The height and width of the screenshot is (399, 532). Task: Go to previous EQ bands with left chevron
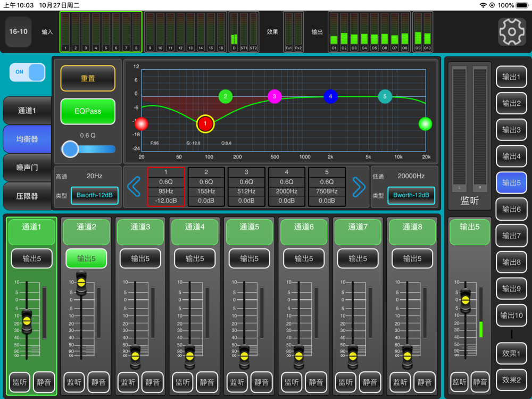134,186
